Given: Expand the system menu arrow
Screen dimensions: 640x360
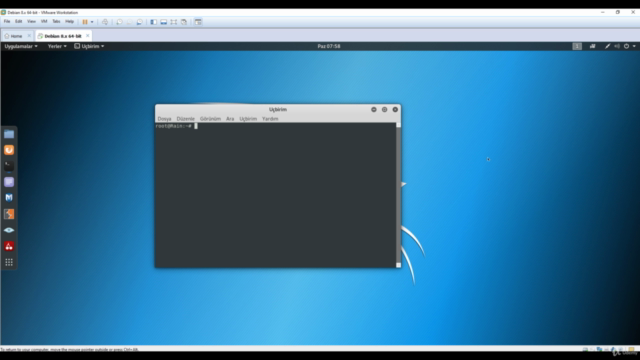Looking at the screenshot, I should pos(634,46).
